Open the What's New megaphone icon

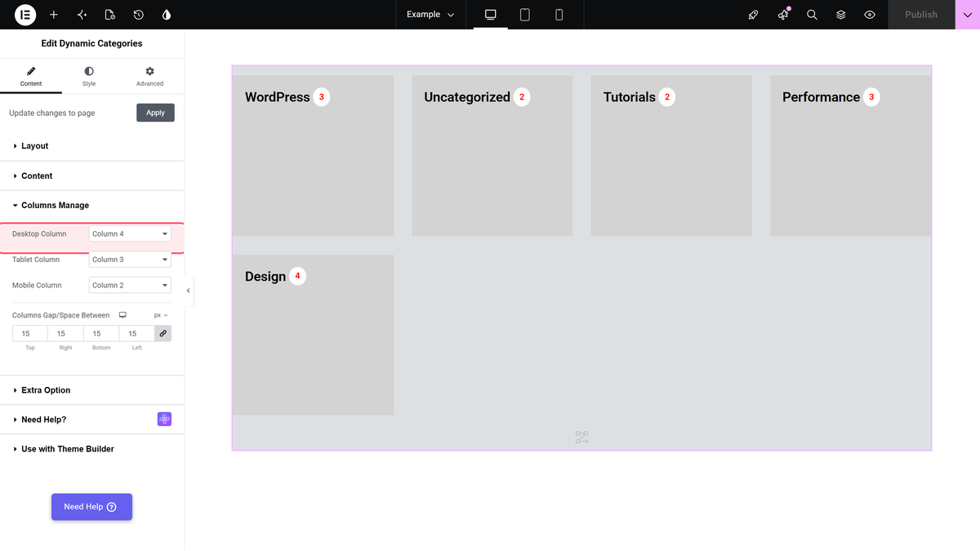pyautogui.click(x=783, y=15)
